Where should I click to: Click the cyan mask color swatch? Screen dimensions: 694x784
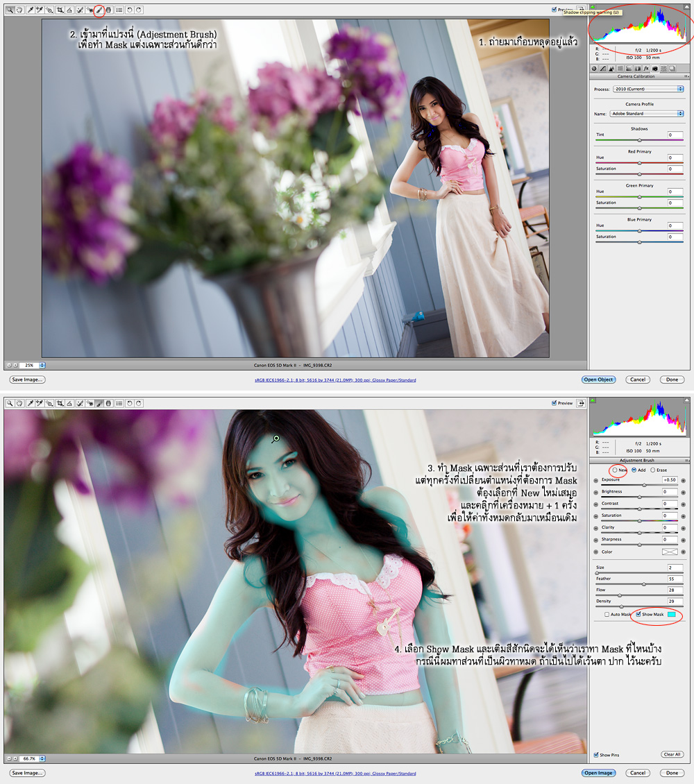[x=672, y=614]
